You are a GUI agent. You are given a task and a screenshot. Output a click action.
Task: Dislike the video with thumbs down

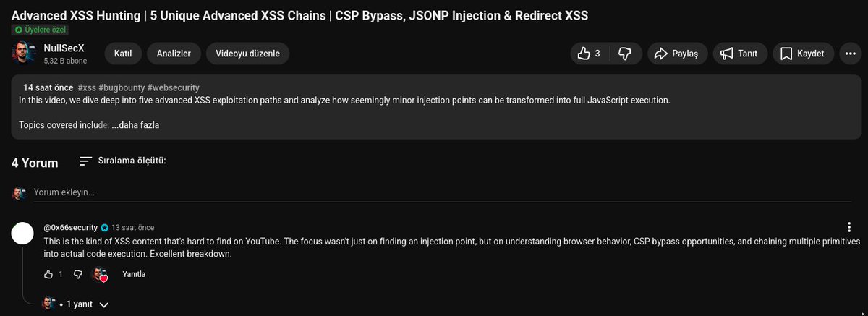626,54
